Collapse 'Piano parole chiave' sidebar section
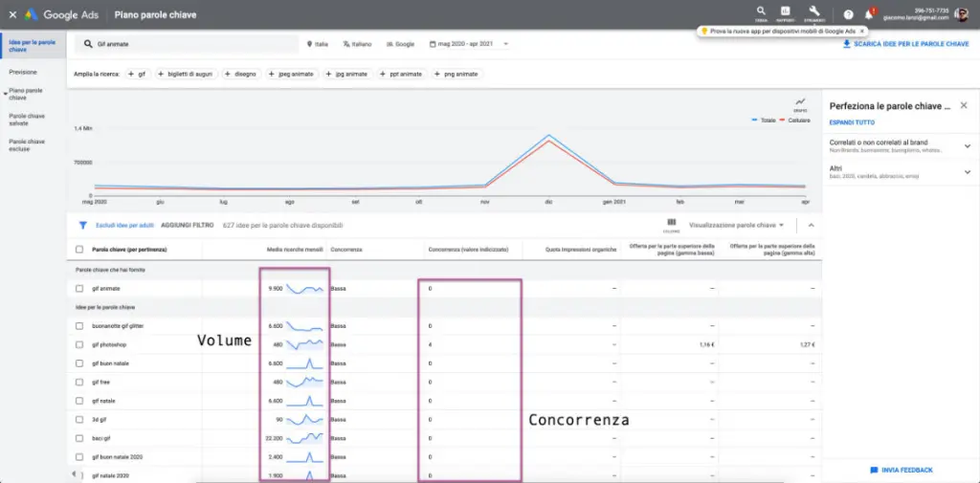Screen dimensions: 980x483 (6, 94)
